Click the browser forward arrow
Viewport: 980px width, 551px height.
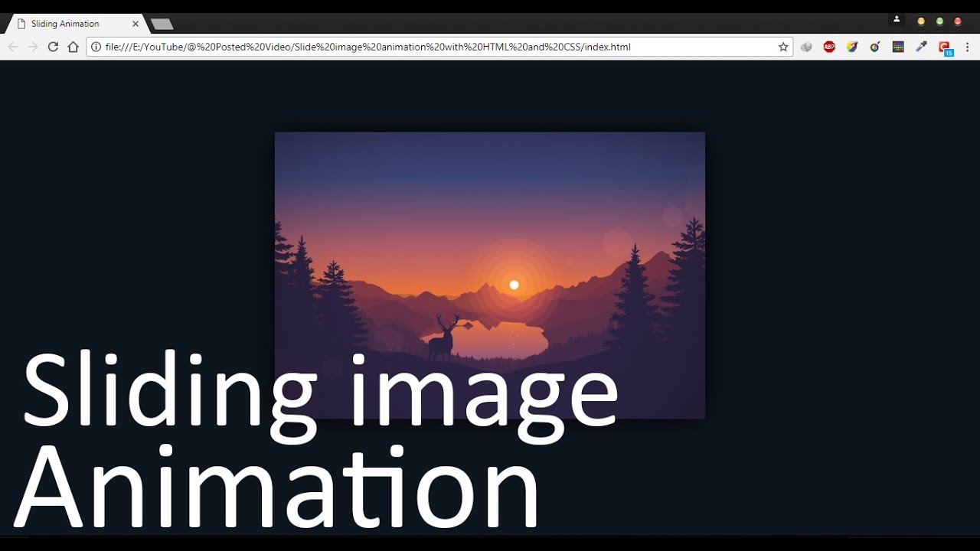tap(33, 47)
